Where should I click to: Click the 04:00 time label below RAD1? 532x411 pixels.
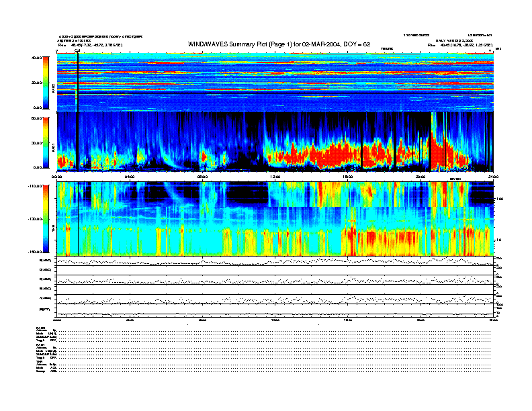(x=130, y=176)
